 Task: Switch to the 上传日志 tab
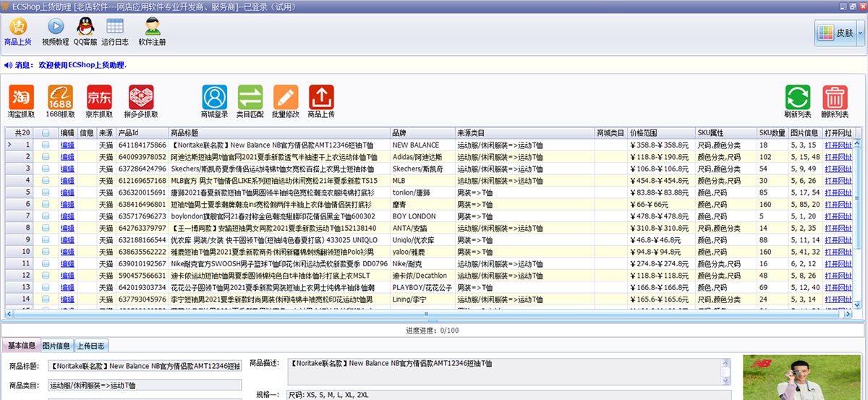[x=90, y=345]
